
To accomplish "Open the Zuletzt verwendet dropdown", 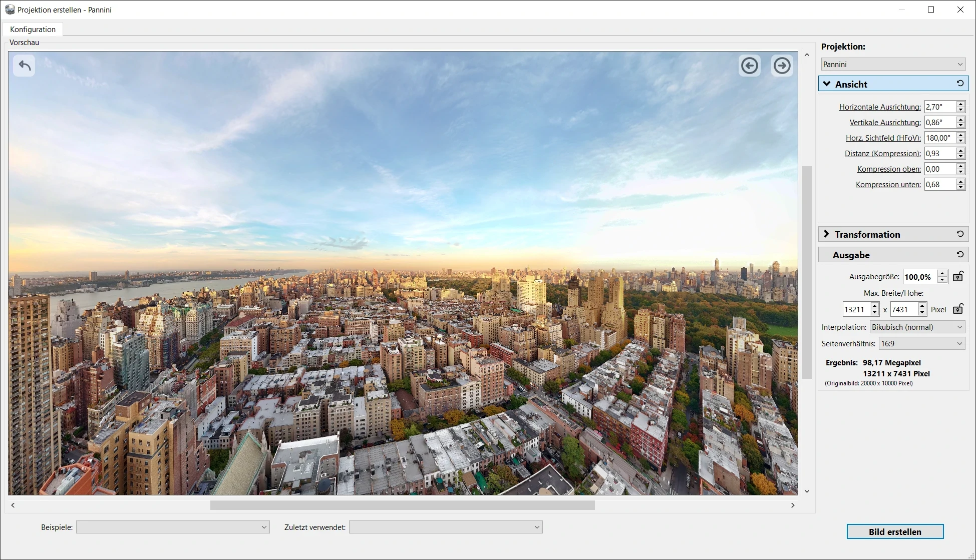I will tap(446, 527).
